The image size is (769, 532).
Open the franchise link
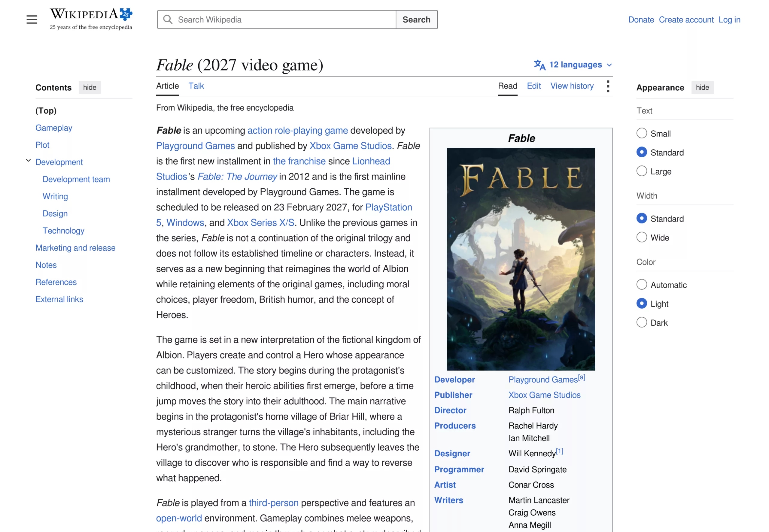pyautogui.click(x=299, y=161)
